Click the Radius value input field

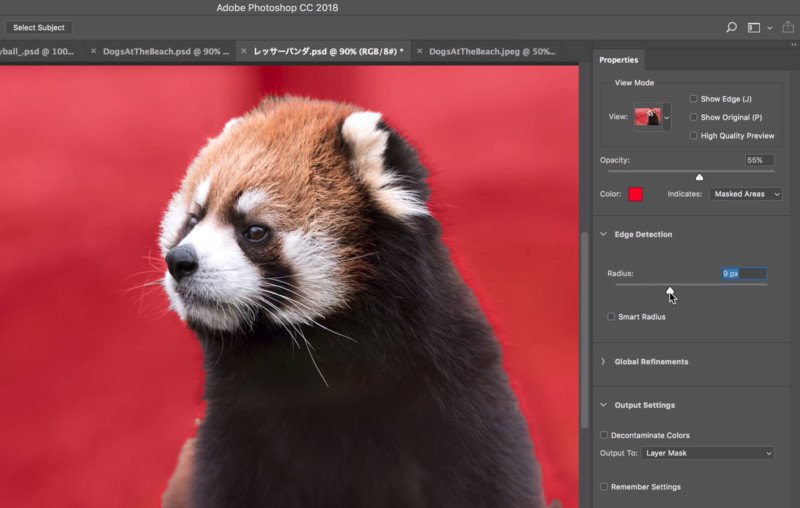[x=743, y=273]
